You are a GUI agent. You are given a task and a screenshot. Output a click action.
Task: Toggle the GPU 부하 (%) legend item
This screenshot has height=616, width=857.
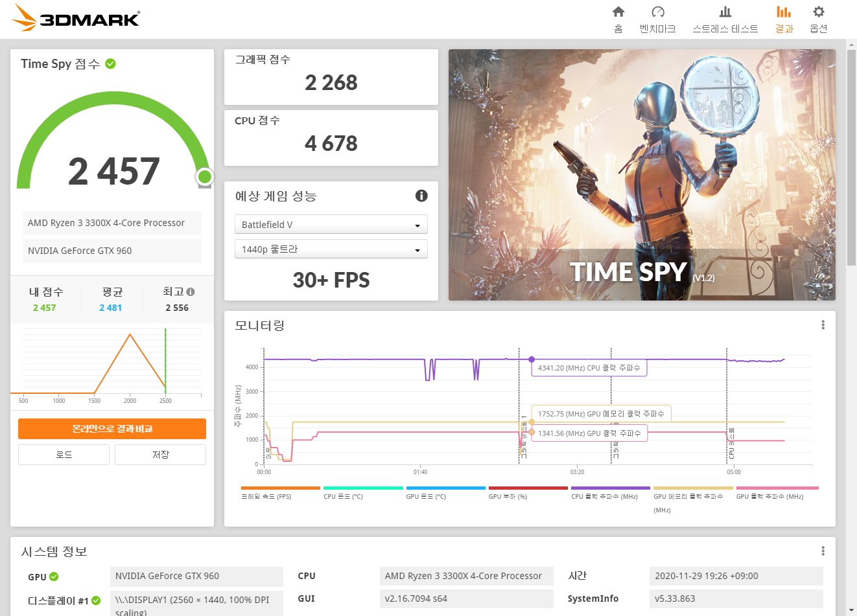point(528,493)
